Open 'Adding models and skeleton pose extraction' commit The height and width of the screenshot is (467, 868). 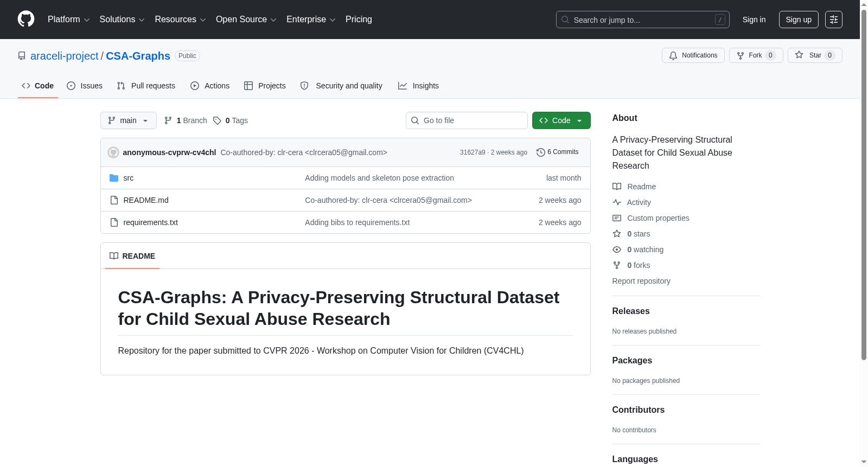[x=380, y=178]
